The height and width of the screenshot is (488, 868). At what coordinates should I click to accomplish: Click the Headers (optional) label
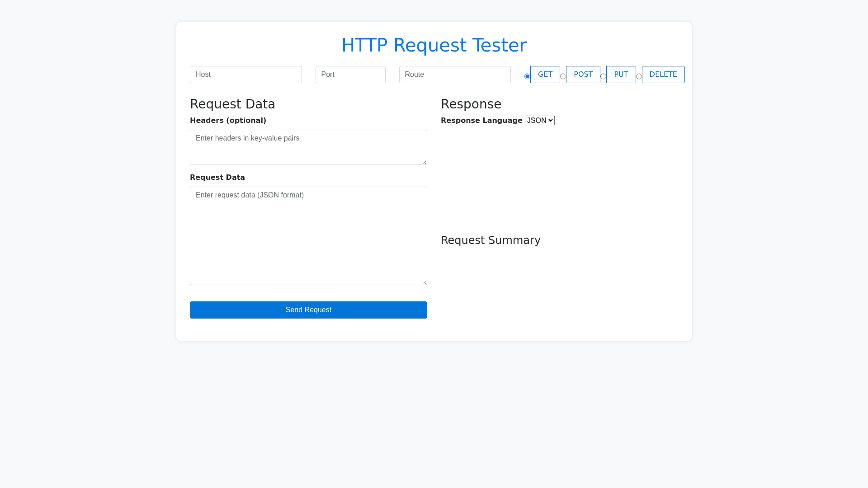click(228, 120)
